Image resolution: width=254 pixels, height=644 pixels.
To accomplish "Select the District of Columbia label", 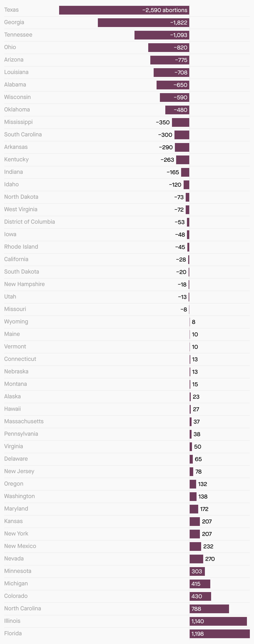I will [x=29, y=222].
